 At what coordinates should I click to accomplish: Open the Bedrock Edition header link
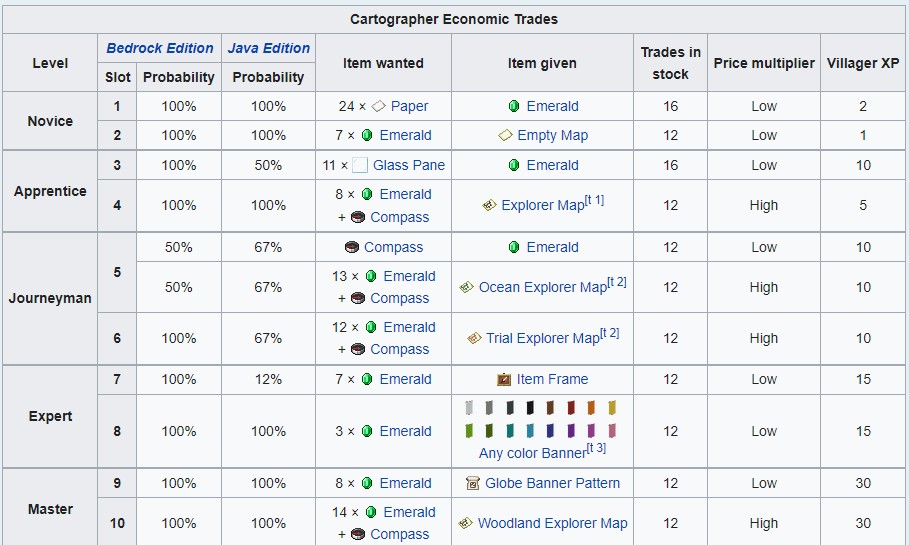tap(160, 48)
